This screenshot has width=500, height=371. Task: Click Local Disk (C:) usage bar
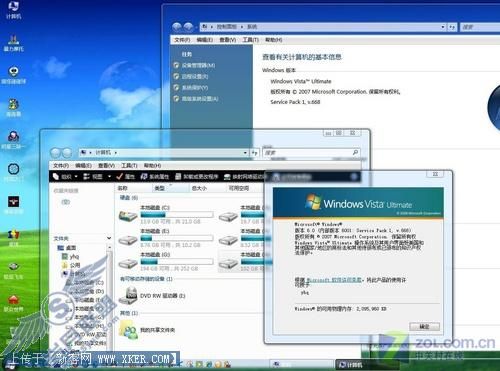[x=177, y=215]
